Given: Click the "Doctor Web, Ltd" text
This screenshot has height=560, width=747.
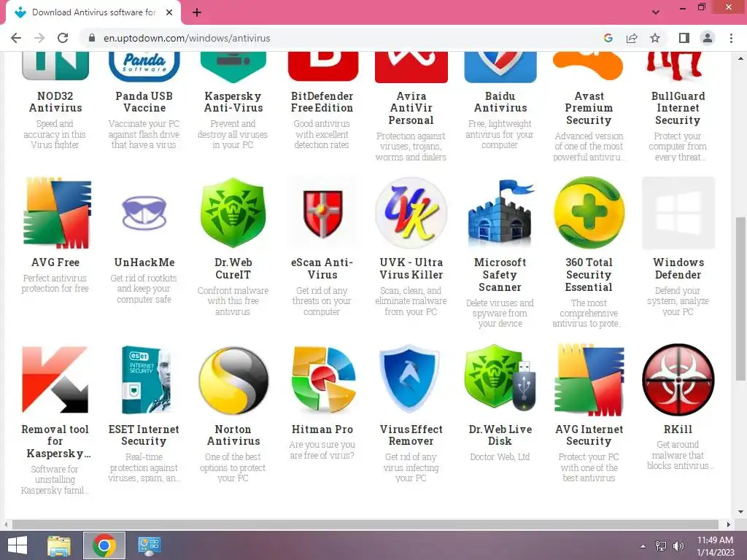Looking at the screenshot, I should [x=500, y=456].
